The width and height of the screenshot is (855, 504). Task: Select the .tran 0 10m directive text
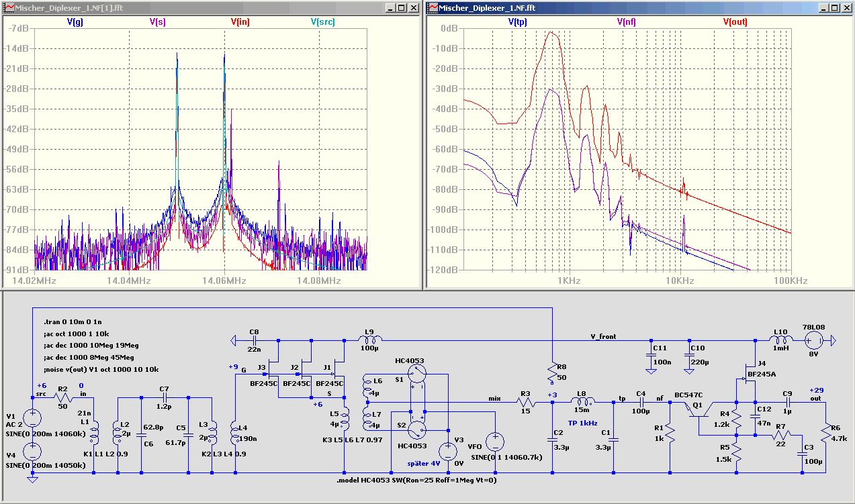tap(71, 321)
